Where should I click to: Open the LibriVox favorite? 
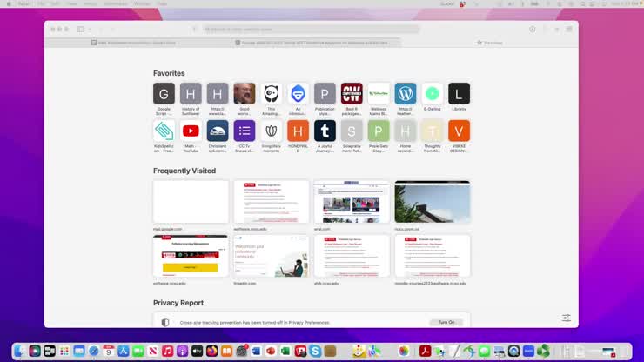pos(459,94)
